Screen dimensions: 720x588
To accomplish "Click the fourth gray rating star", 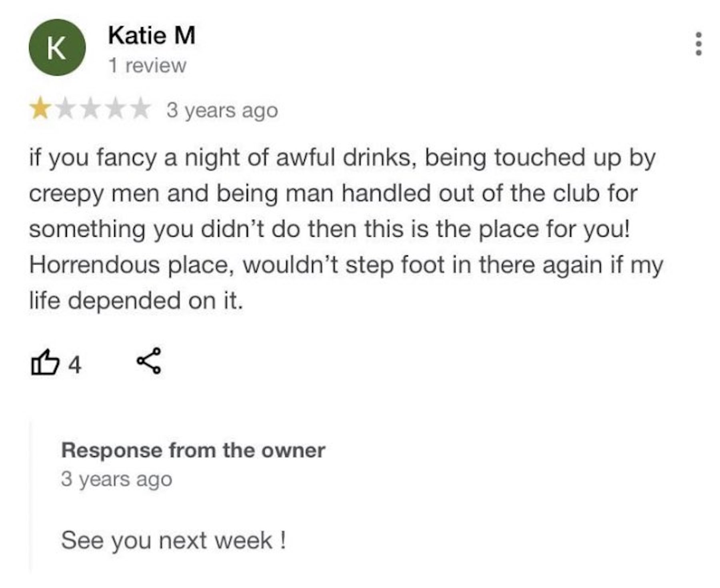I will [x=116, y=110].
